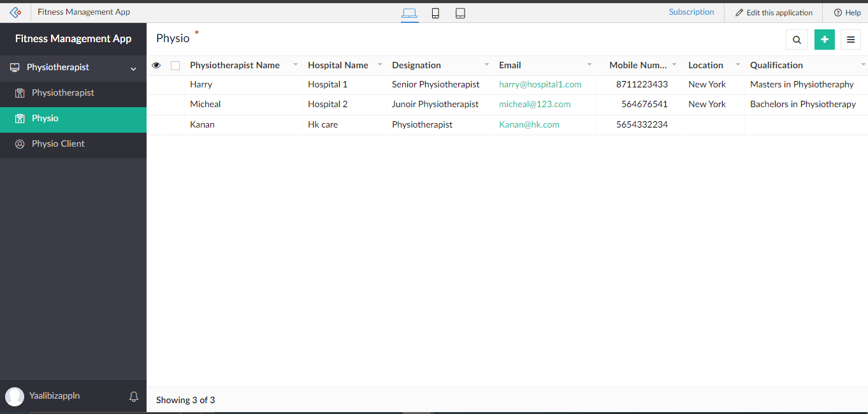Click Edit this application button
Image resolution: width=868 pixels, height=414 pixels.
tap(774, 13)
